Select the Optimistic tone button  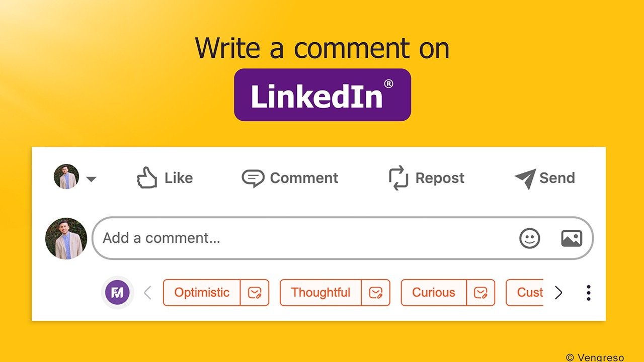click(x=202, y=293)
